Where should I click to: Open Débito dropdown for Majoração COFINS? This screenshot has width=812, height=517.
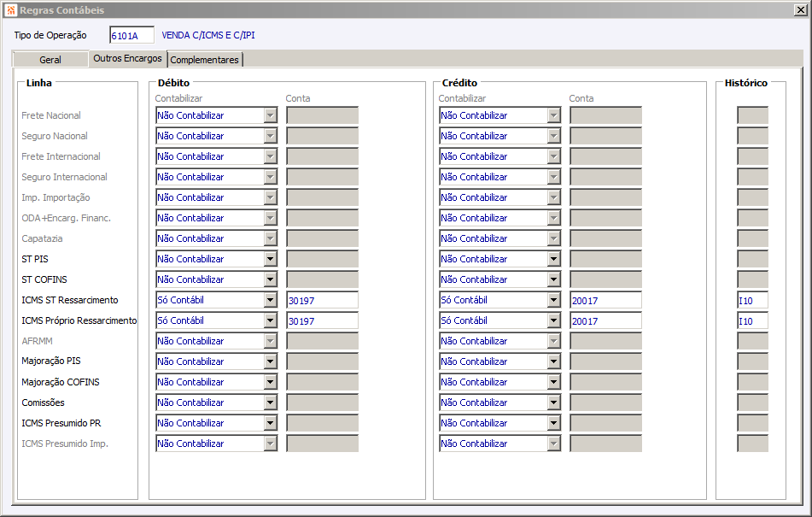(x=271, y=382)
